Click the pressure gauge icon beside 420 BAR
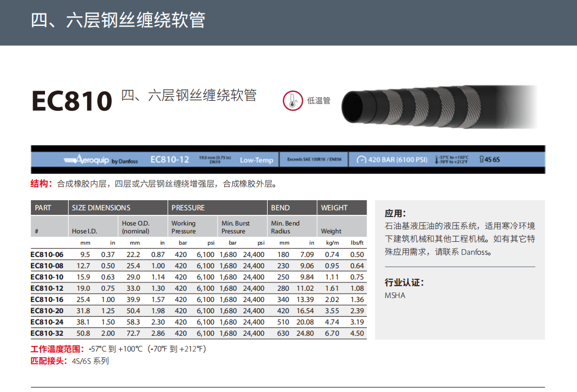This screenshot has height=392, width=577. [361, 160]
